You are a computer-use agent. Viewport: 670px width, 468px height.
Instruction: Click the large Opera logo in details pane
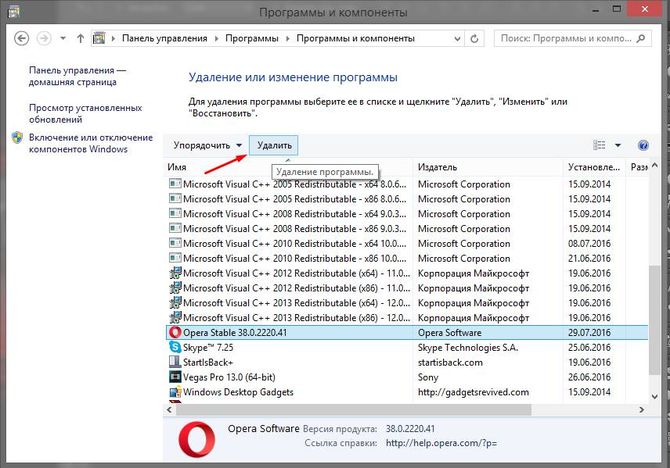coord(197,439)
